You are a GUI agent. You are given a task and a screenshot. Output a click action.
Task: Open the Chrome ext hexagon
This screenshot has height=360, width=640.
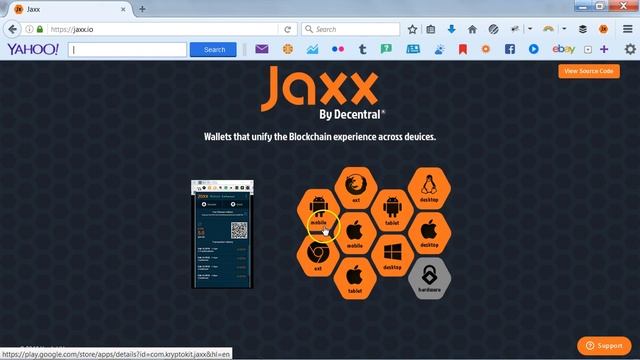click(x=318, y=256)
